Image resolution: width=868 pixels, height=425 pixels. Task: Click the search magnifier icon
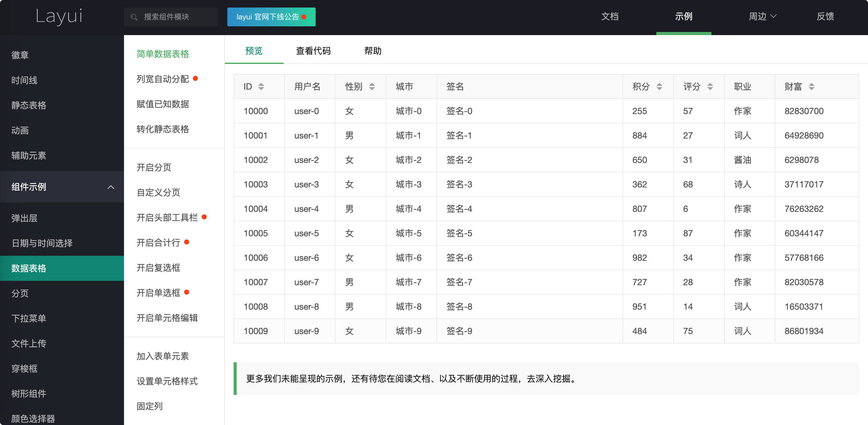pyautogui.click(x=134, y=17)
